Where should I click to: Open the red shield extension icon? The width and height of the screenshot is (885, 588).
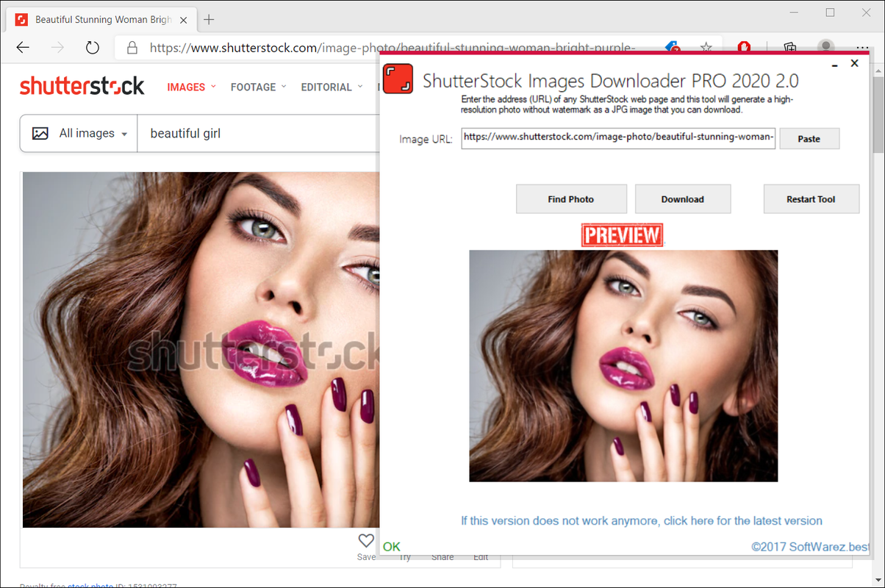pyautogui.click(x=745, y=47)
